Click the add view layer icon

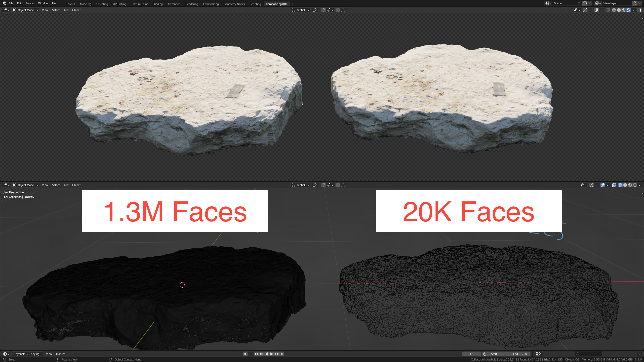[634, 3]
